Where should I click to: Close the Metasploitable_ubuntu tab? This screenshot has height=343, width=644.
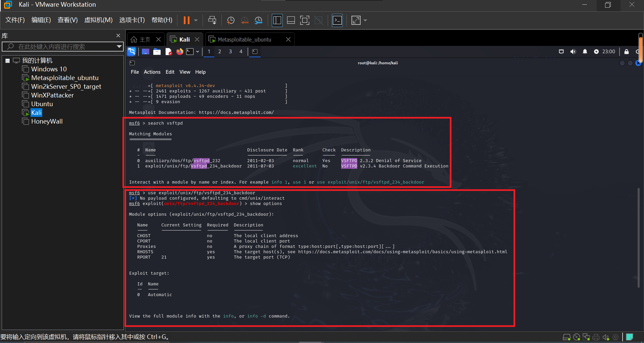(x=288, y=40)
